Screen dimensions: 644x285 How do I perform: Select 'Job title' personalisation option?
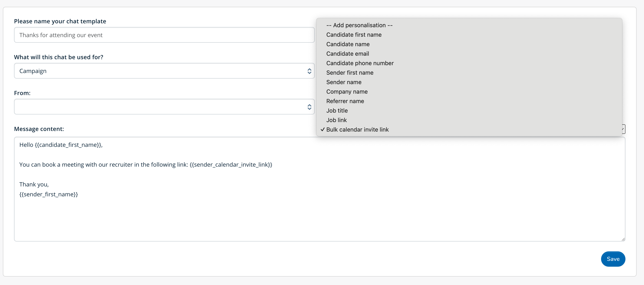pos(337,111)
